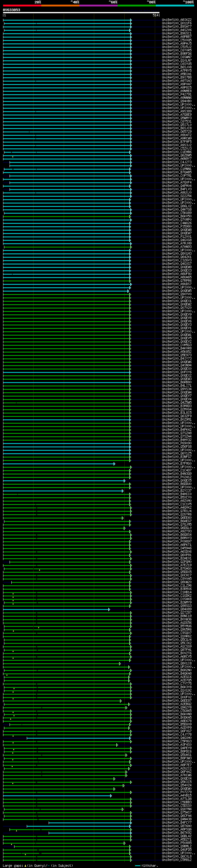Click the UniRef100_Q6EE60 label
Image resolution: width=197 pixels, height=868 pixels.
pos(177,518)
